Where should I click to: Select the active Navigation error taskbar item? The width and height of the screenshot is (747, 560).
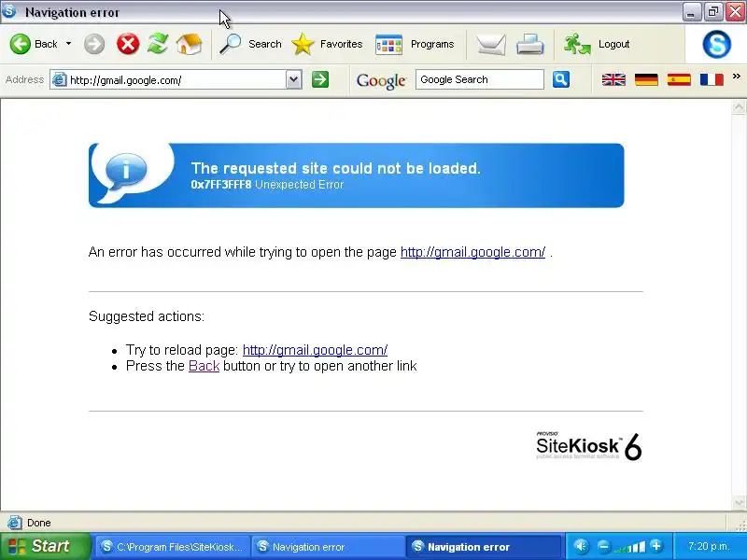click(x=484, y=547)
